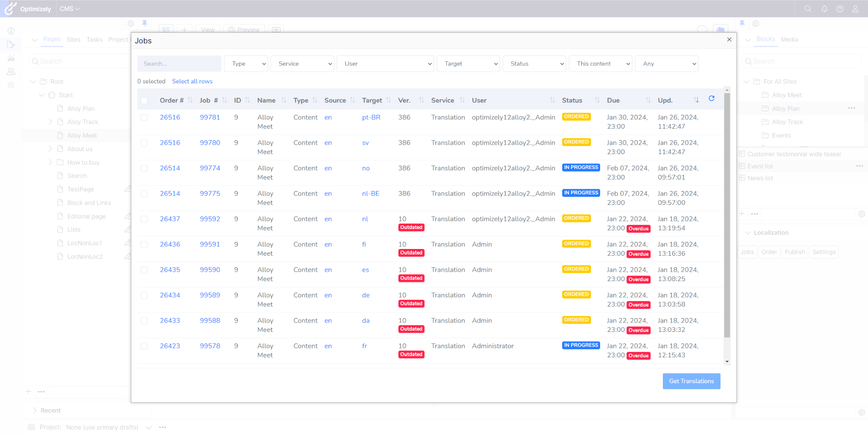Sort by Due column arrows

[x=648, y=100]
